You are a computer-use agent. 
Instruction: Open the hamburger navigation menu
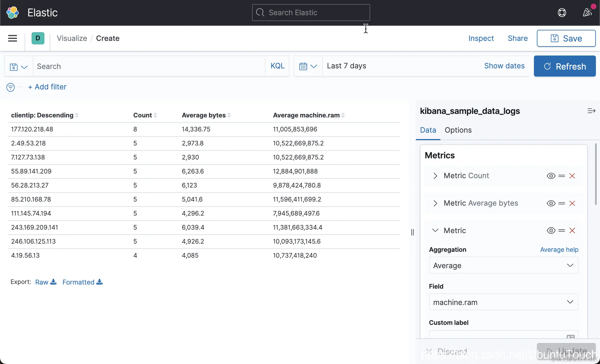(x=12, y=38)
